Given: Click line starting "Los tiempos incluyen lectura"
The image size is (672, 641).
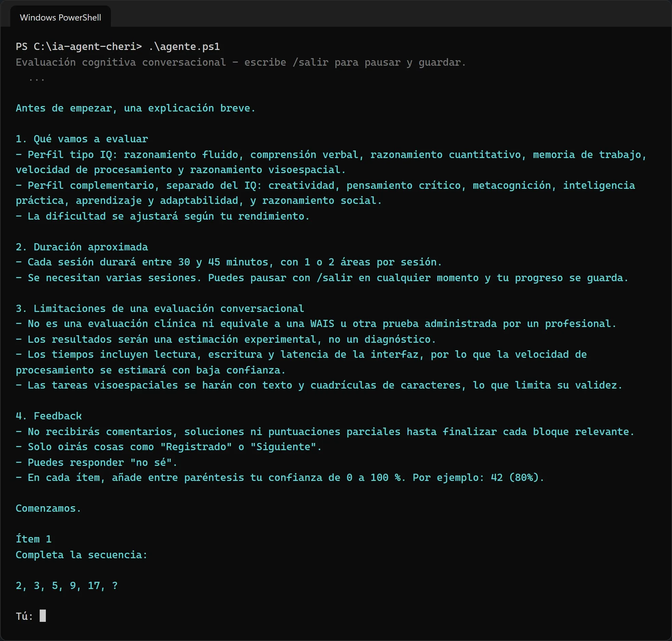Looking at the screenshot, I should [x=301, y=362].
